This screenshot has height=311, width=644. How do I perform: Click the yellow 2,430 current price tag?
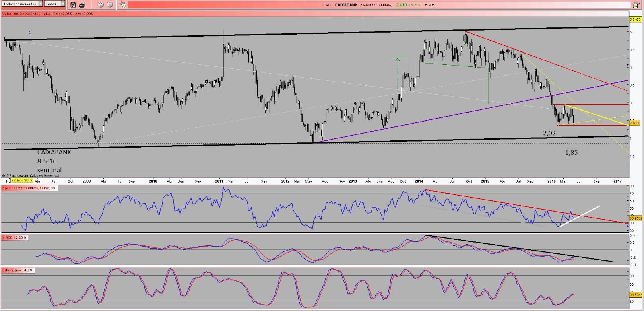[x=634, y=123]
